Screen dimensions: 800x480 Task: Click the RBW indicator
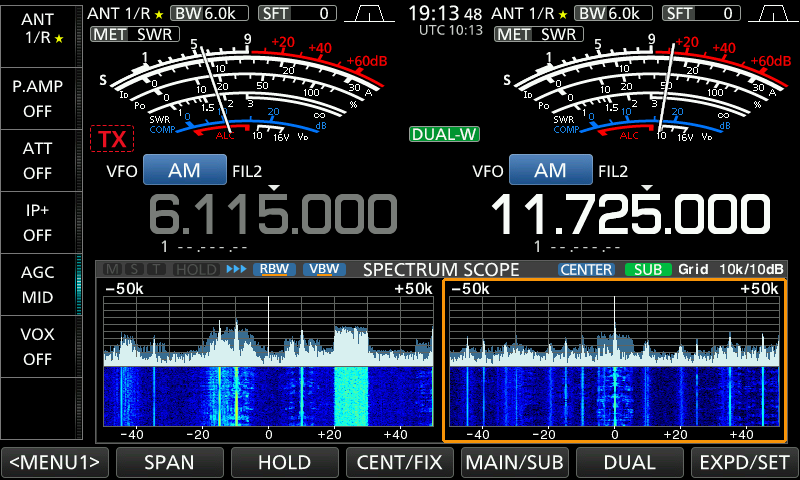pyautogui.click(x=274, y=269)
